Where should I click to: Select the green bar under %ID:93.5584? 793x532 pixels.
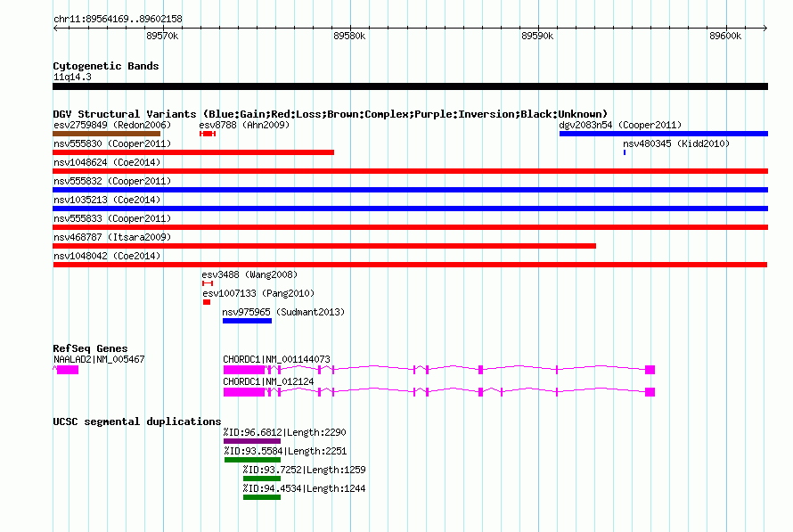coord(252,460)
